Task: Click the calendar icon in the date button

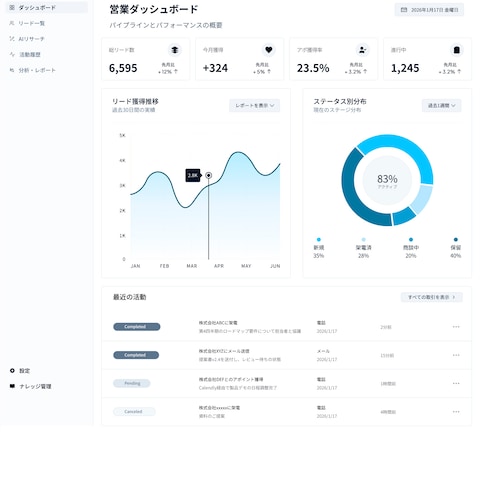Action: click(404, 10)
